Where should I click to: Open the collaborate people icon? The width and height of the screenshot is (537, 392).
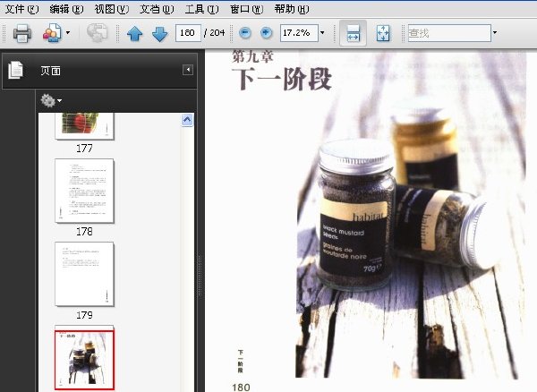(52, 33)
